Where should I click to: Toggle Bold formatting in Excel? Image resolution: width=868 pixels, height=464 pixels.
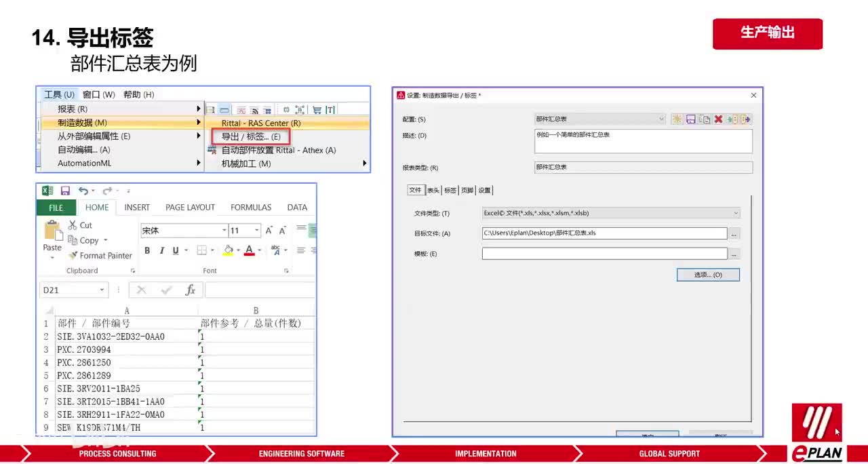tap(147, 250)
